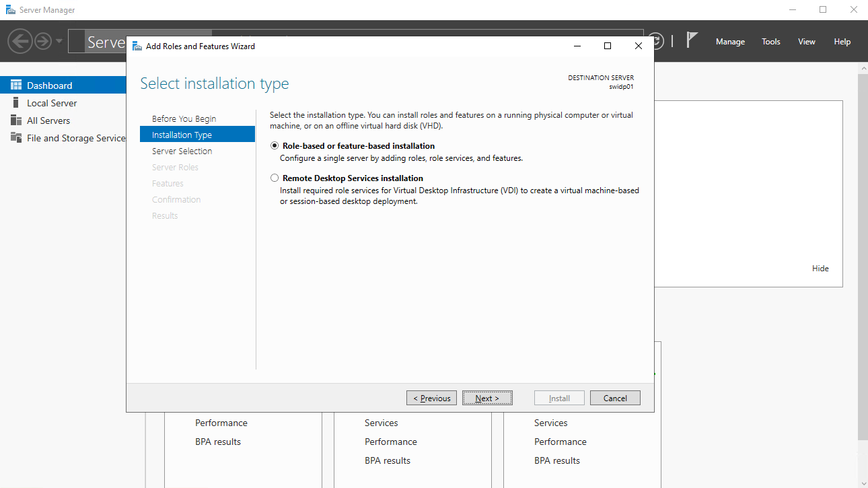Screen dimensions: 868x488
Task: Select Role-based or feature-based installation
Action: tap(275, 146)
